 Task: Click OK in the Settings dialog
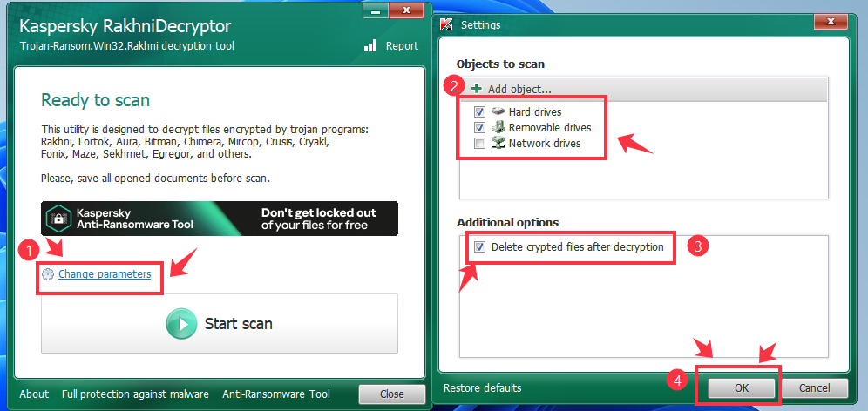coord(742,388)
